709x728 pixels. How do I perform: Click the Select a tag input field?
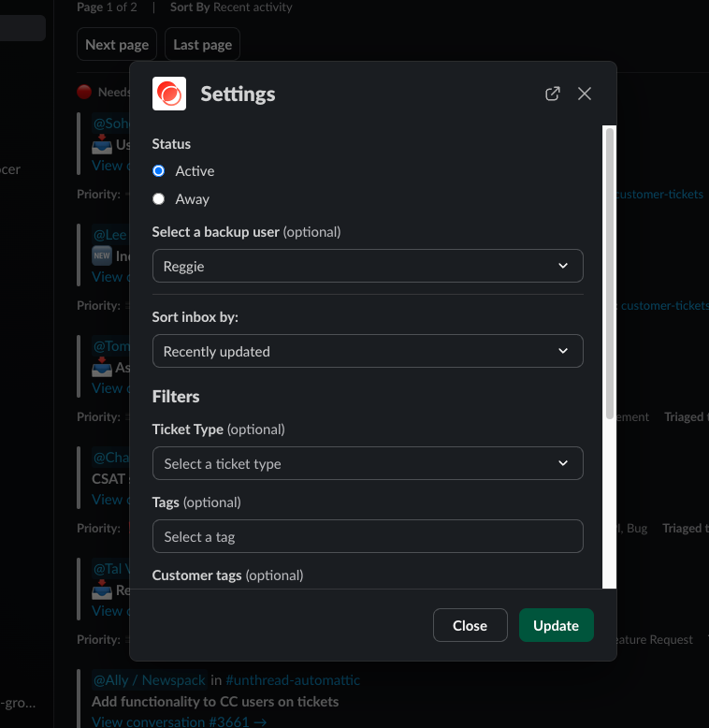coord(367,536)
